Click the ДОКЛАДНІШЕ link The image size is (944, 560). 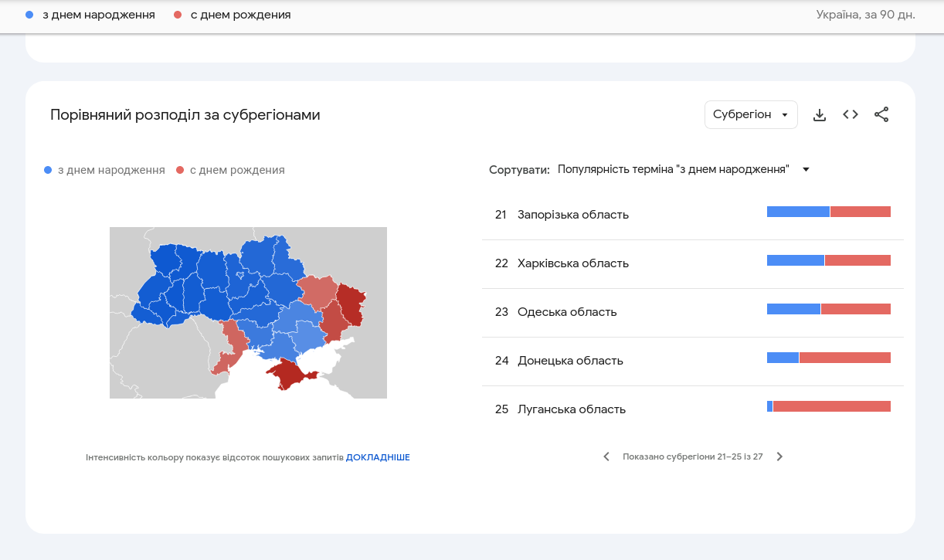point(378,457)
